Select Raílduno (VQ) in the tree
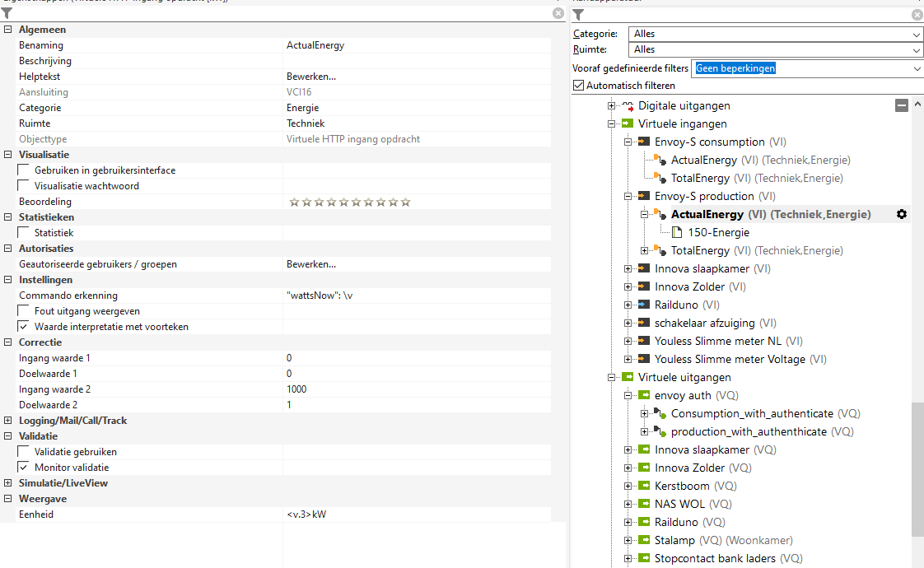924x568 pixels. coord(690,522)
